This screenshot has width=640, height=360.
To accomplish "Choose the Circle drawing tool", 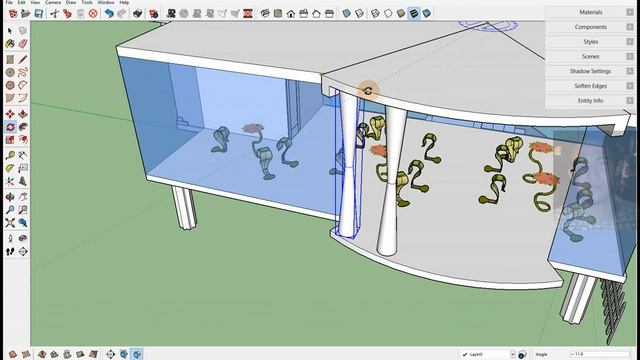I will (10, 73).
